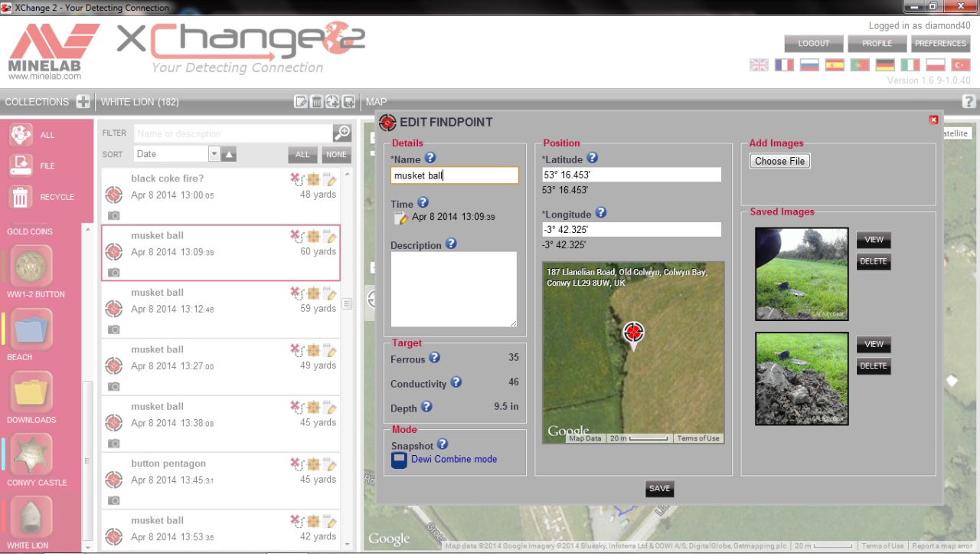Switch language to French flag
The height and width of the screenshot is (554, 980).
[x=784, y=65]
